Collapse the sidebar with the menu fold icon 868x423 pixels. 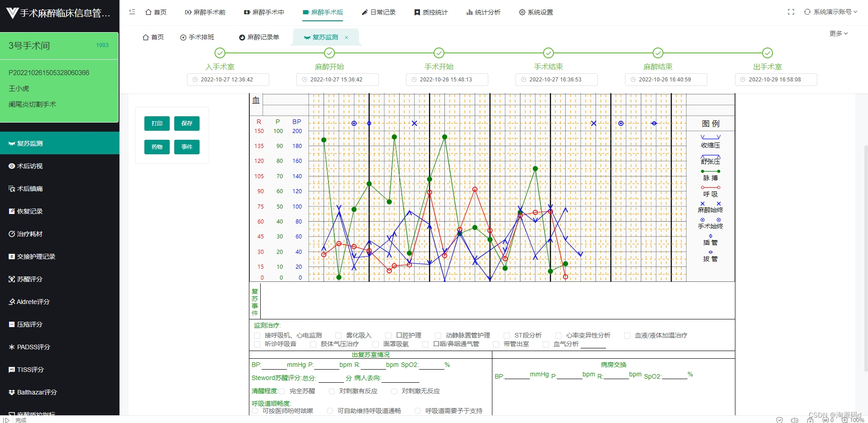coord(132,12)
